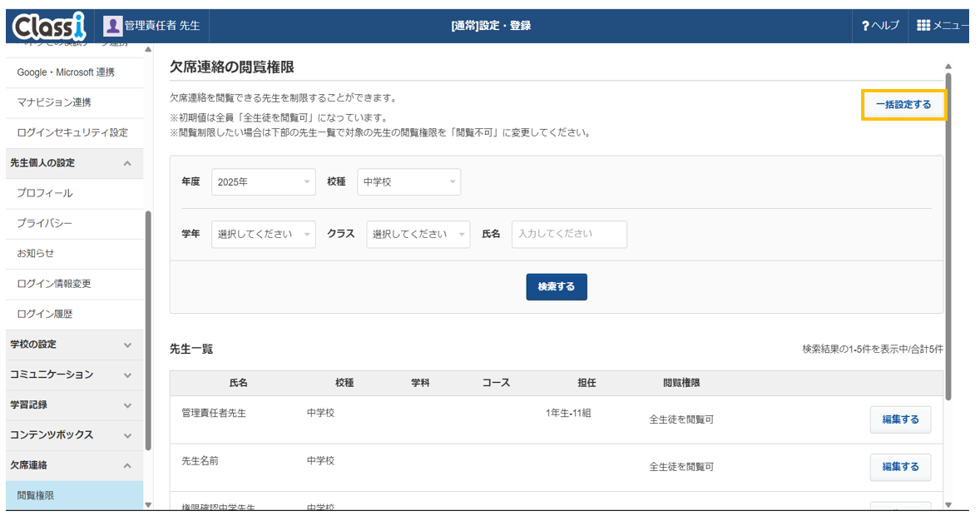Expand the 学習記録 section
This screenshot has height=516, width=980.
point(74,404)
